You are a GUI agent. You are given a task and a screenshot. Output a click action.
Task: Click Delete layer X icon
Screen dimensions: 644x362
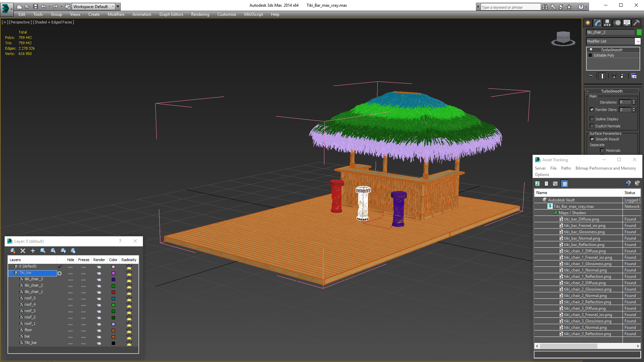pyautogui.click(x=23, y=251)
